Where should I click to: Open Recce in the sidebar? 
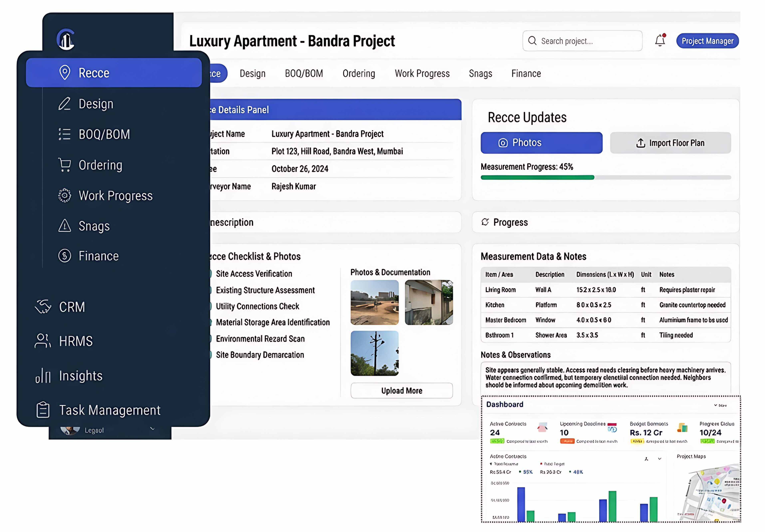point(114,73)
